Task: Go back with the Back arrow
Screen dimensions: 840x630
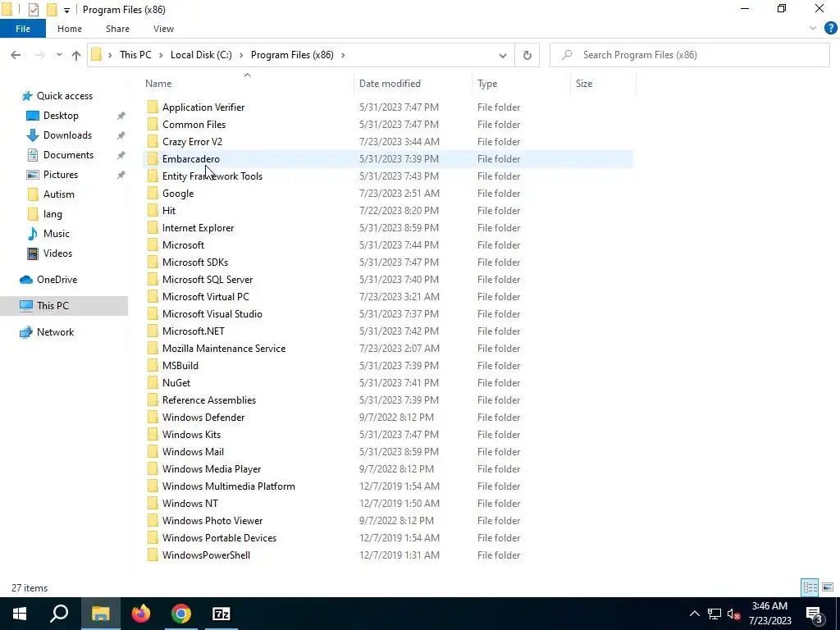Action: coord(16,55)
